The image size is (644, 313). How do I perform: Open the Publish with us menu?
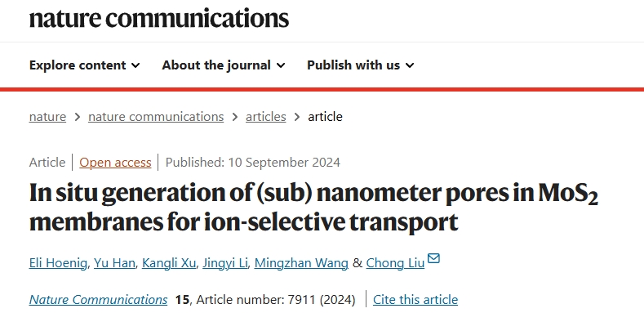click(361, 65)
